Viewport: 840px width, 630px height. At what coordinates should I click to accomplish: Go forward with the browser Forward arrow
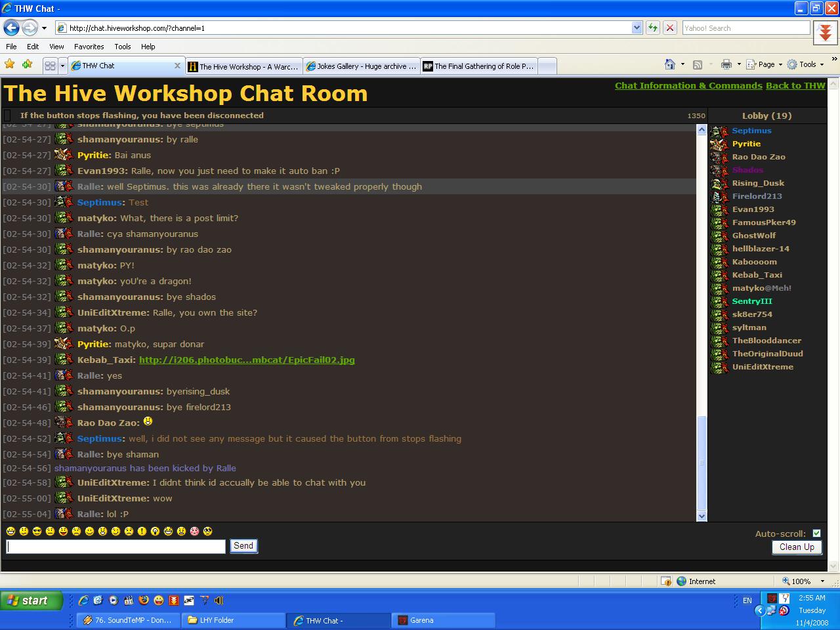30,28
